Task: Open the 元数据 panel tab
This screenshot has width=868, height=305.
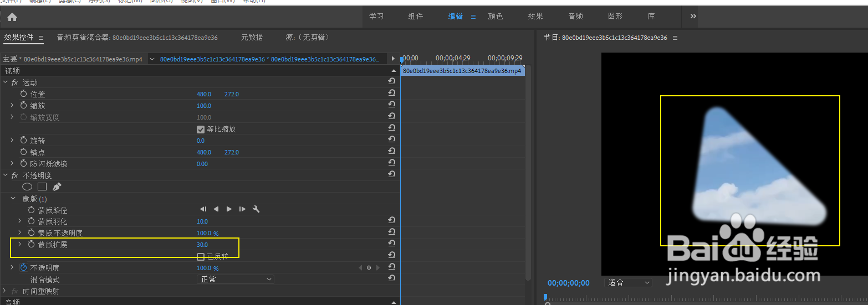Action: click(x=252, y=38)
